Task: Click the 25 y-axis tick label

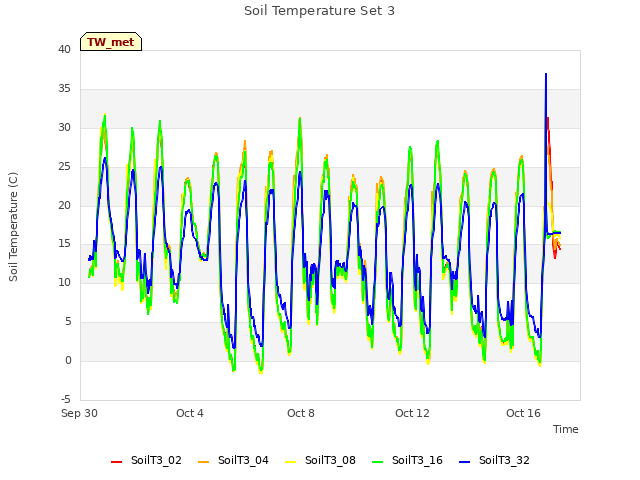Action: [64, 167]
